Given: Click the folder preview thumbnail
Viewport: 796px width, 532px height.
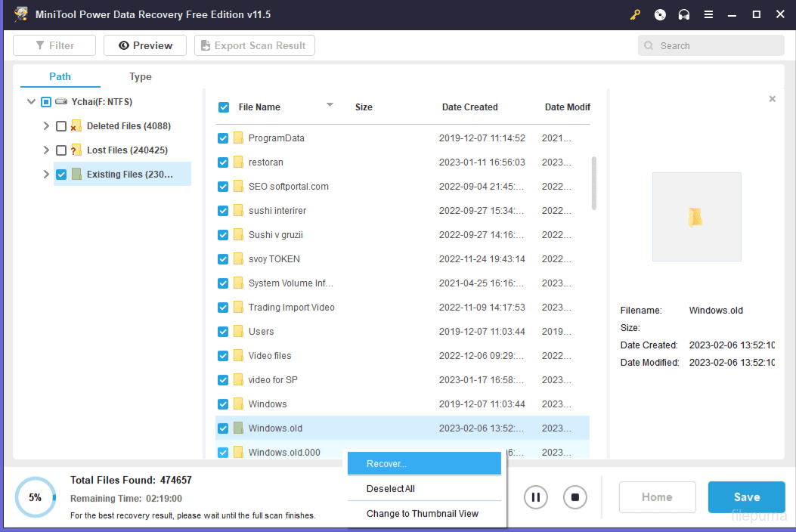Looking at the screenshot, I should pyautogui.click(x=696, y=217).
